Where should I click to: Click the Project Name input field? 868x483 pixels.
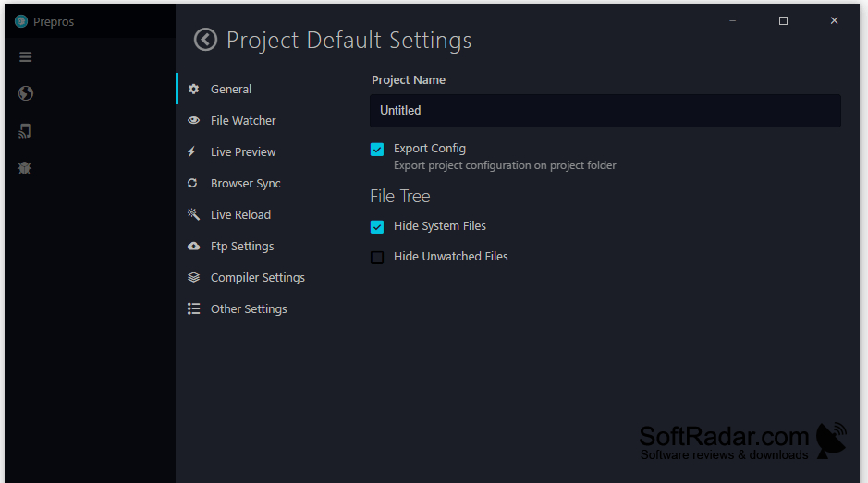605,111
